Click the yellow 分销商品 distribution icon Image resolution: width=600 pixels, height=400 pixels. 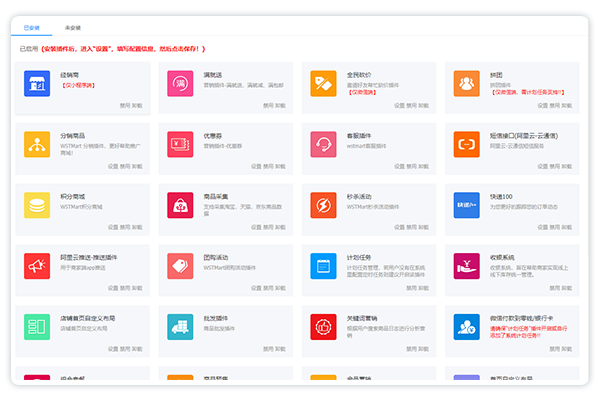click(x=37, y=144)
